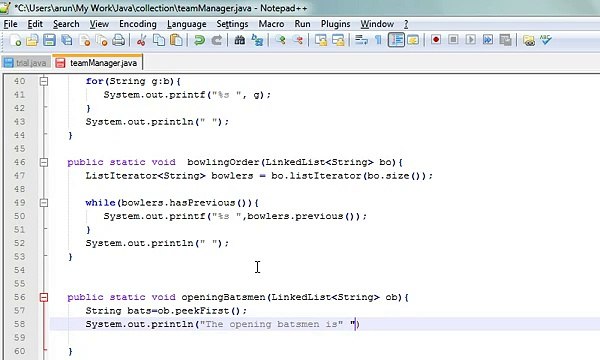Viewport: 600px width, 360px height.
Task: Open the View menu
Action: click(99, 24)
